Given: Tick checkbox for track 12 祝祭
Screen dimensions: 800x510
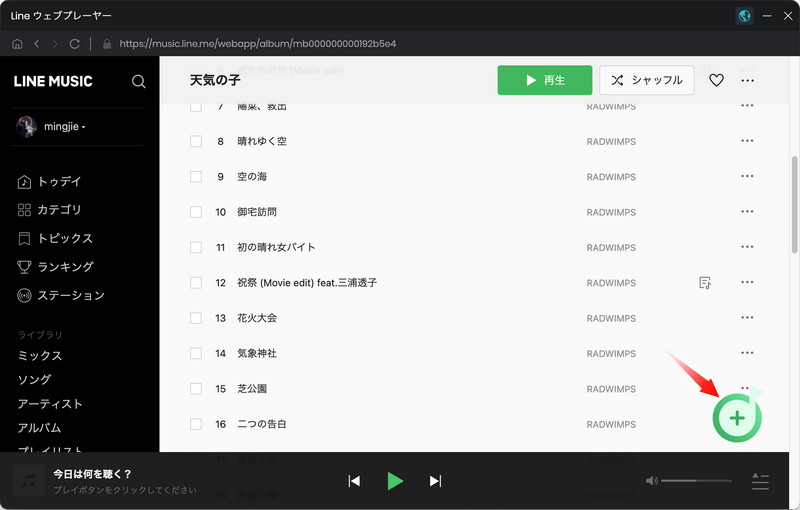Looking at the screenshot, I should click(196, 283).
